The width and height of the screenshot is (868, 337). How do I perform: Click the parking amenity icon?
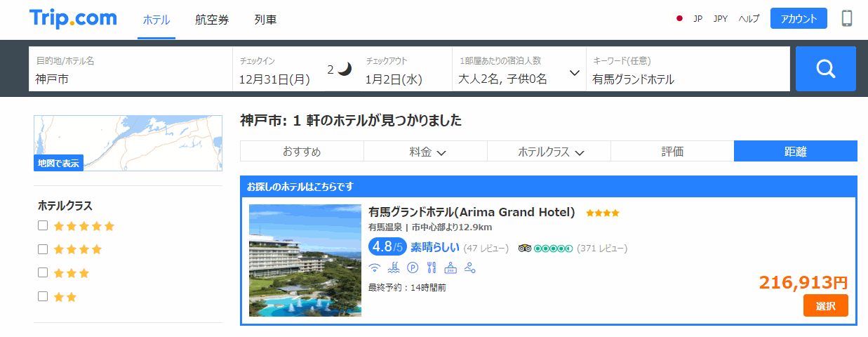pyautogui.click(x=413, y=267)
